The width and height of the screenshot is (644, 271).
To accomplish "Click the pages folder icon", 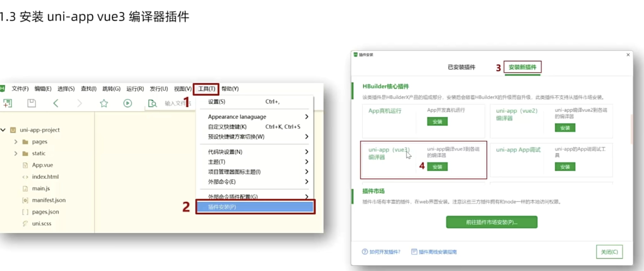I will click(x=25, y=142).
